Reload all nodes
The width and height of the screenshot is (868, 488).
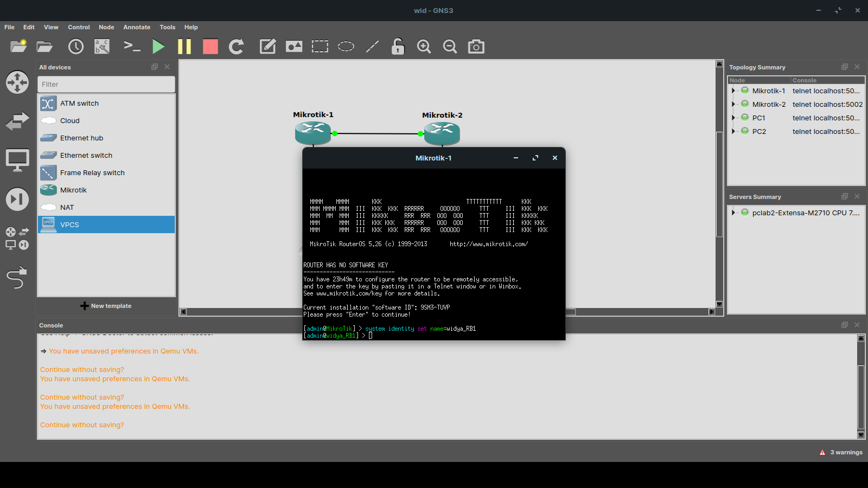pyautogui.click(x=236, y=47)
